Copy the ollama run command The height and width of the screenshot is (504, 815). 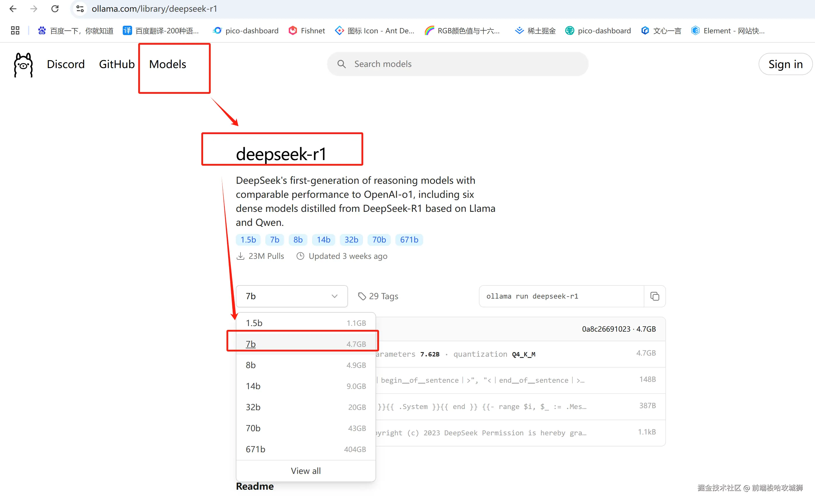[x=654, y=296]
